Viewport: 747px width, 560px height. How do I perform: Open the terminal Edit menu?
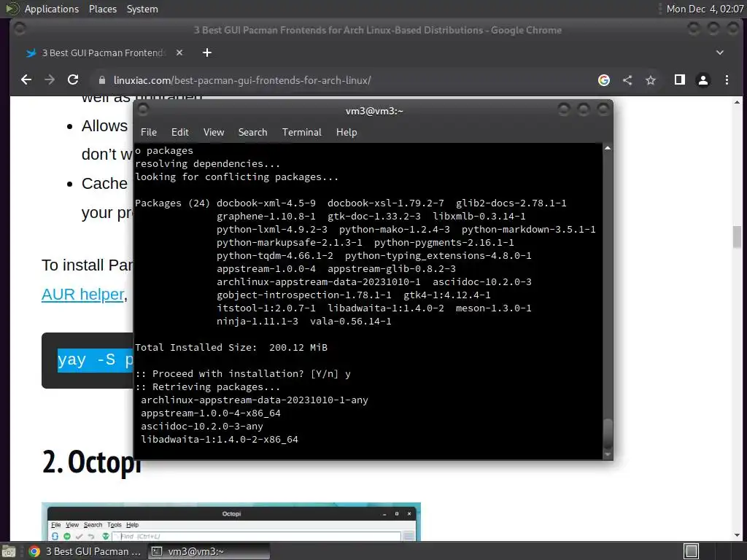coord(180,132)
